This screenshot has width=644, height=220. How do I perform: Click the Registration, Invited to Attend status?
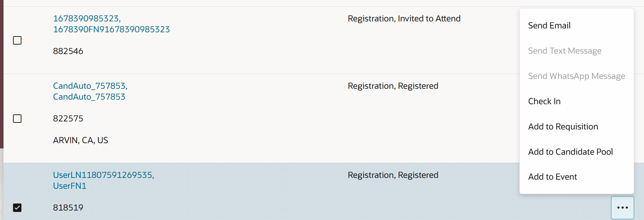[404, 18]
